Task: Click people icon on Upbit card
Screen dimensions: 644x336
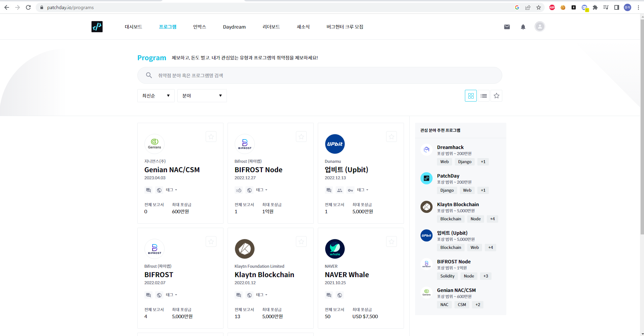Action: pos(340,190)
